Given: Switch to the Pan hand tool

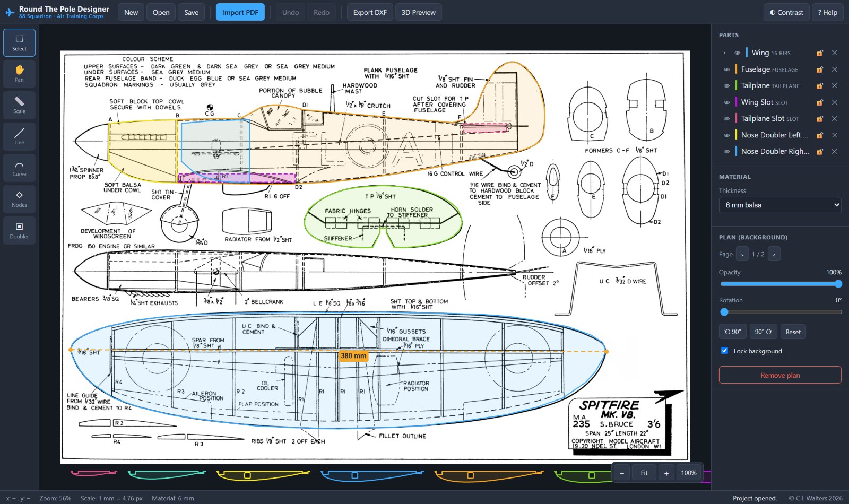Looking at the screenshot, I should tap(19, 74).
